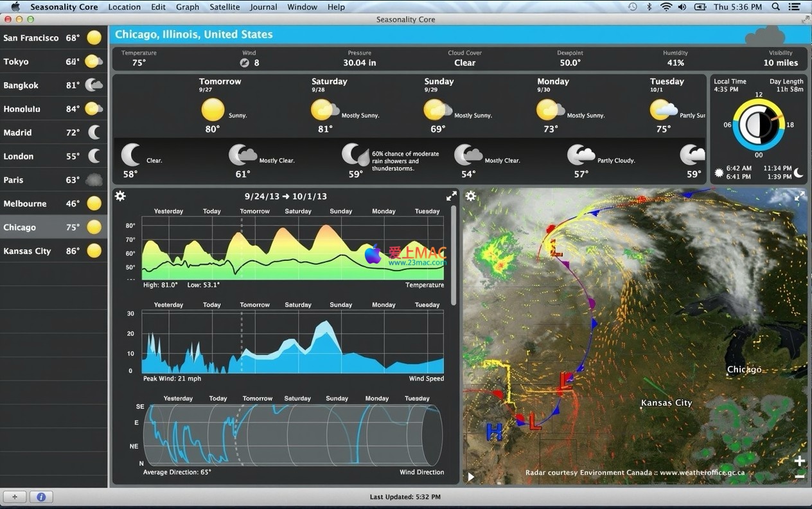The width and height of the screenshot is (812, 509).
Task: Open the Journal menu
Action: coord(263,7)
